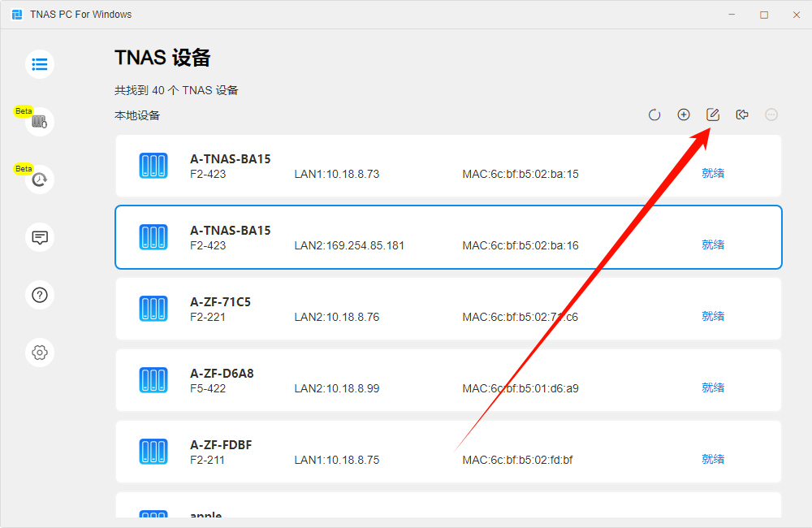This screenshot has width=812, height=528.
Task: Maximize the TNAS PC window
Action: [764, 15]
